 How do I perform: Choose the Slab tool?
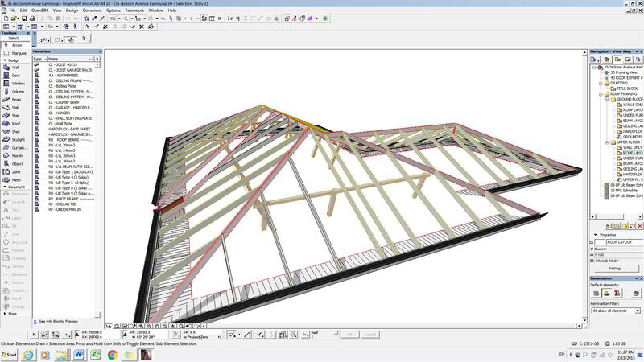tap(15, 108)
